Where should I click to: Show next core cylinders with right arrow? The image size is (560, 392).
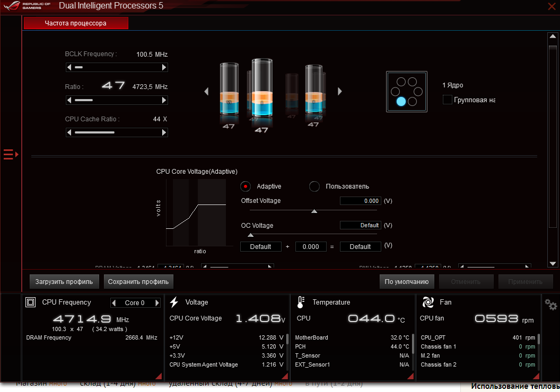click(x=339, y=91)
